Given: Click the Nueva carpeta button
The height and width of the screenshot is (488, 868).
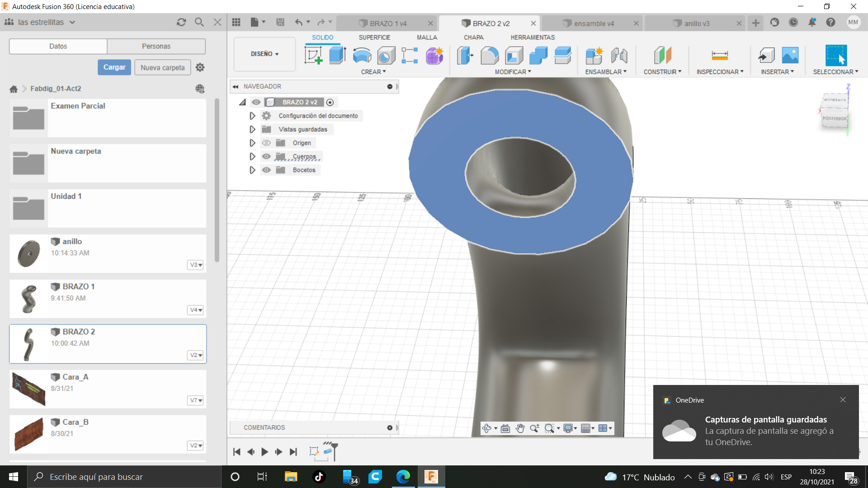Looking at the screenshot, I should (x=162, y=67).
